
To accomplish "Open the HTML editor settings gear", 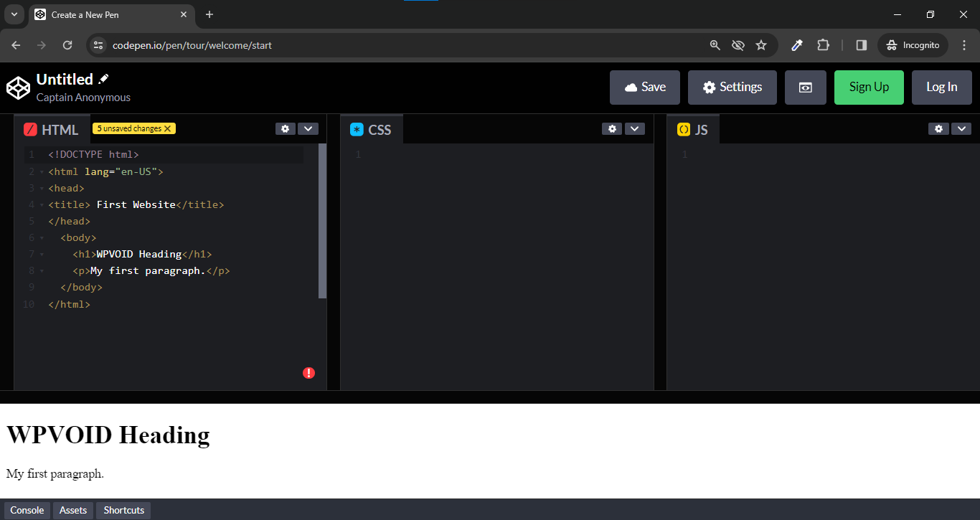I will pos(286,128).
